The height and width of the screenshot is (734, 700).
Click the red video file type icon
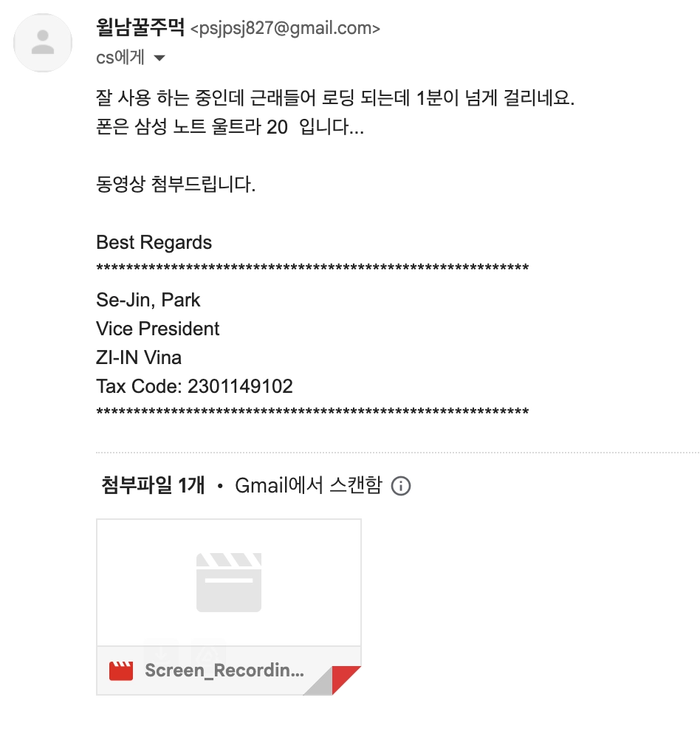121,670
